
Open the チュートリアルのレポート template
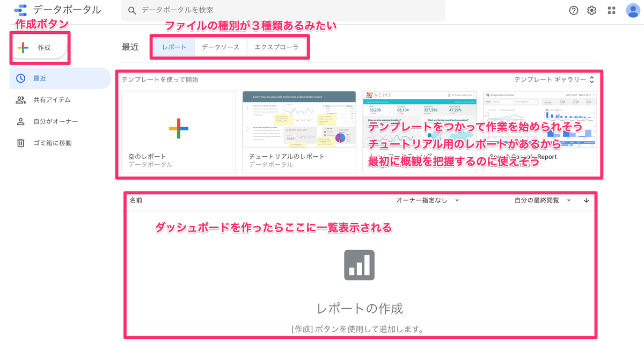pyautogui.click(x=299, y=132)
